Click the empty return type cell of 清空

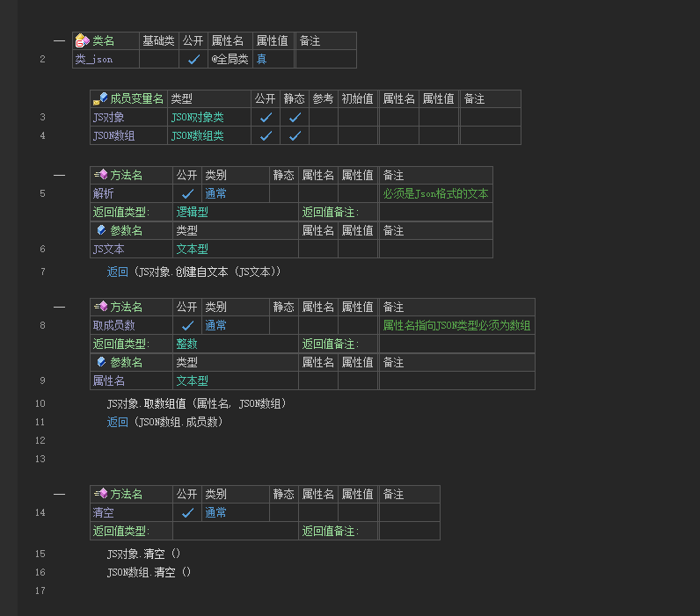pos(235,531)
